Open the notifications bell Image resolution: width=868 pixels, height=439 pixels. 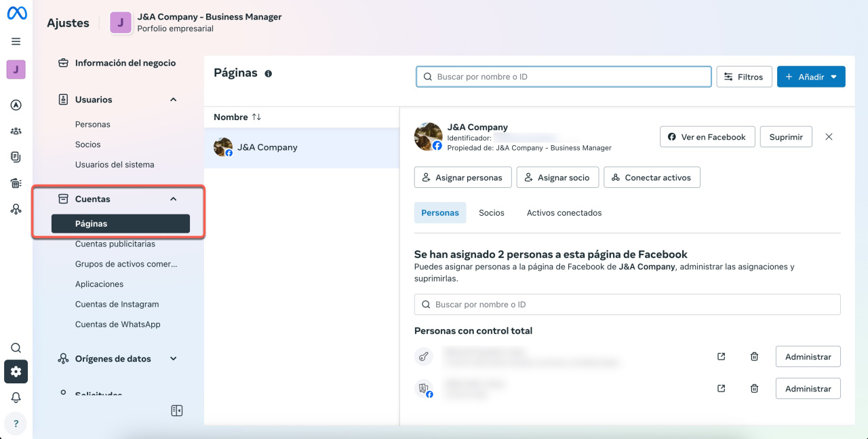[16, 398]
